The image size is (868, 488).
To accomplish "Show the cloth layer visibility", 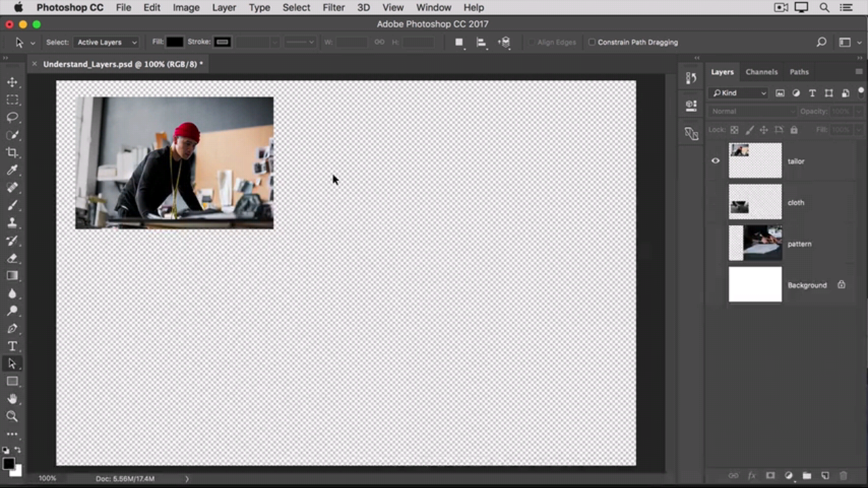I will 715,203.
